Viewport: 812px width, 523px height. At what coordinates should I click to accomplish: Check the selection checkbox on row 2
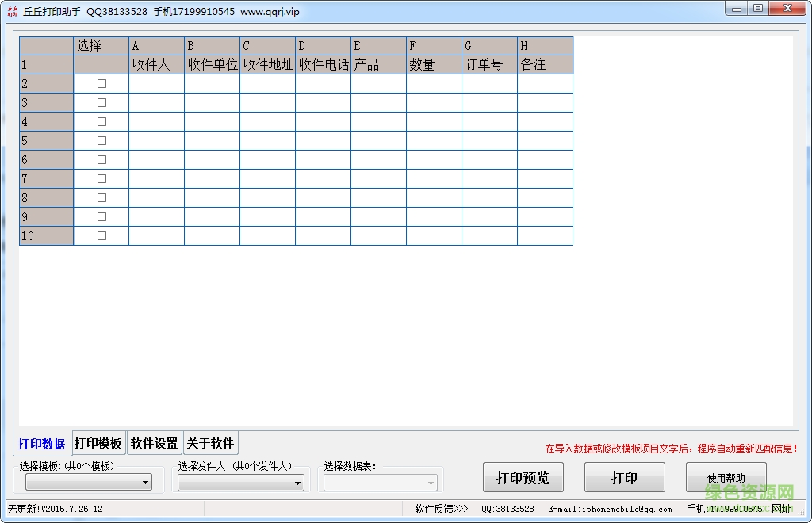click(101, 83)
